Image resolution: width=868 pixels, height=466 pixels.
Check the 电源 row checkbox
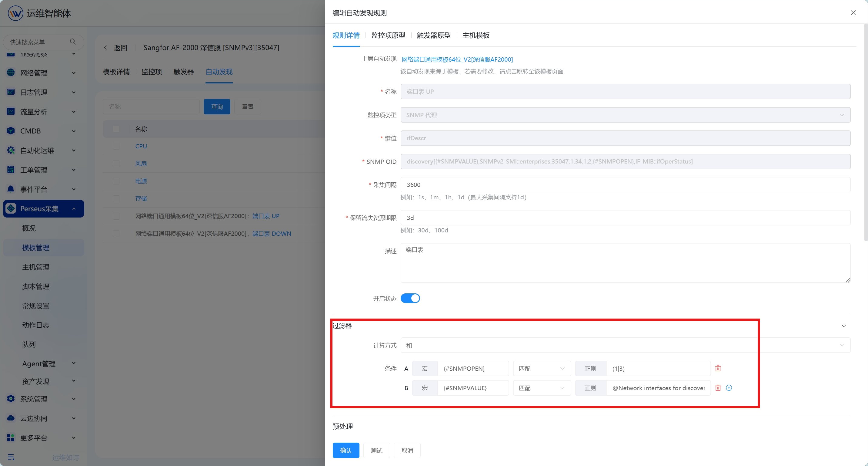(116, 181)
